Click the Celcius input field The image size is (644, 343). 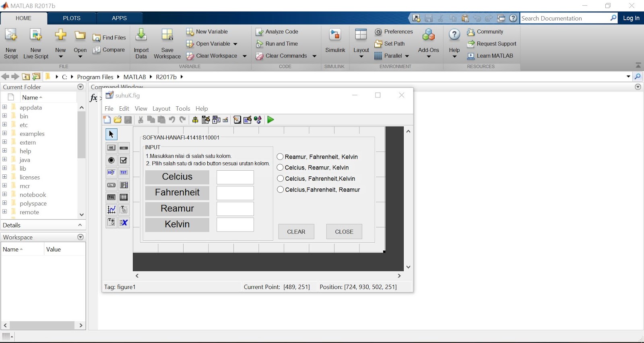pos(235,177)
